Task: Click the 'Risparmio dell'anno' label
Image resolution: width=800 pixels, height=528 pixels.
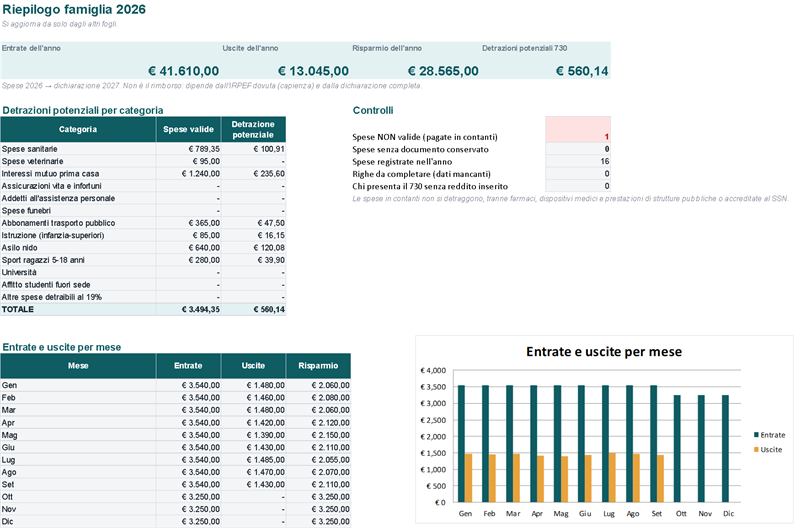Action: 387,48
